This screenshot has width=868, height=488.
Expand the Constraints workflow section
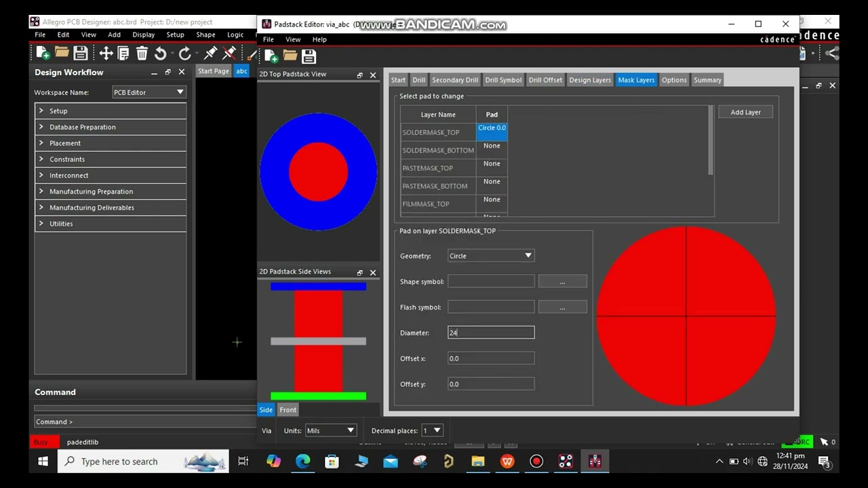click(111, 159)
